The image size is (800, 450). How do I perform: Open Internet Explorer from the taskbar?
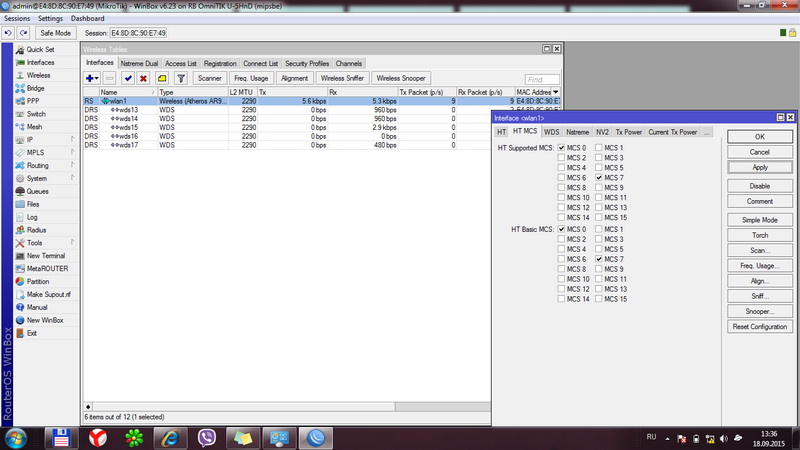pyautogui.click(x=170, y=438)
